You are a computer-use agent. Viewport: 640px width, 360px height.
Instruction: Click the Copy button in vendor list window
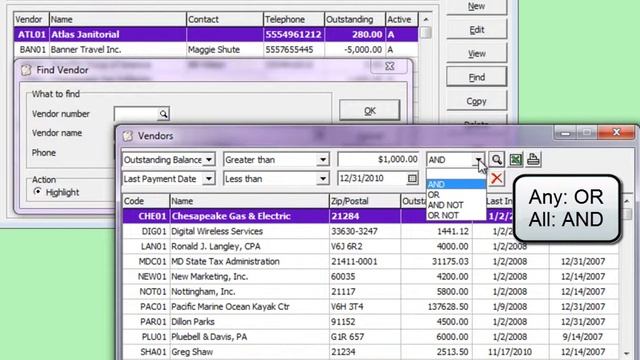[476, 101]
